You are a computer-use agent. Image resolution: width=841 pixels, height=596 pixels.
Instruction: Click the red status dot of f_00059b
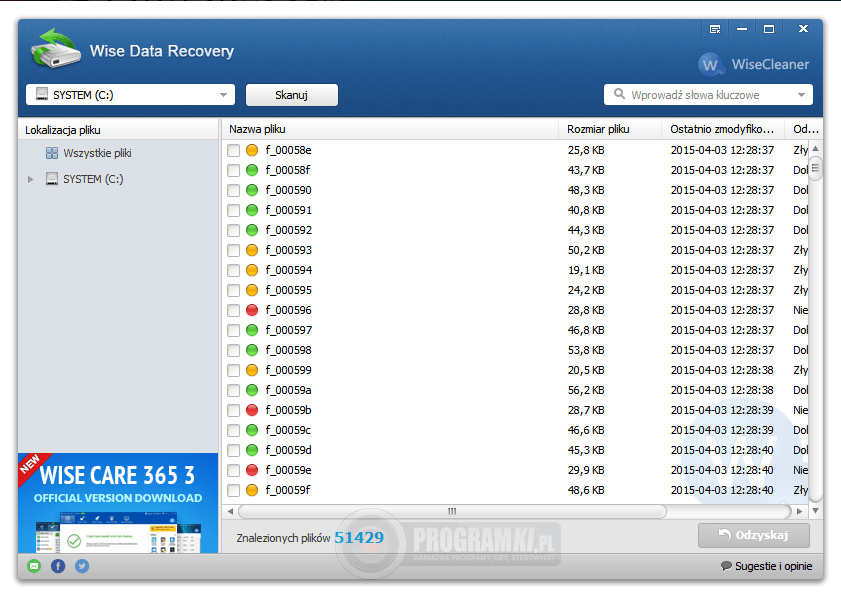tap(252, 410)
